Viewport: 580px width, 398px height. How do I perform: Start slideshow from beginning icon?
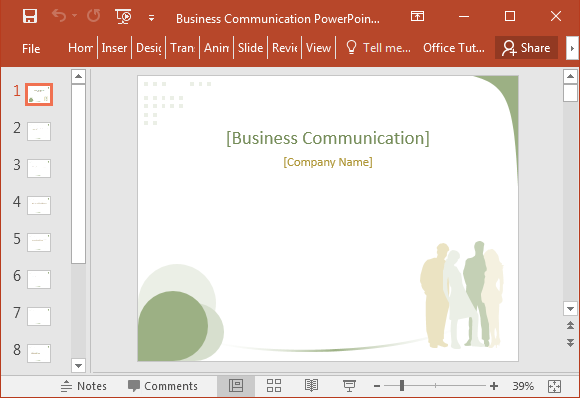pyautogui.click(x=123, y=16)
